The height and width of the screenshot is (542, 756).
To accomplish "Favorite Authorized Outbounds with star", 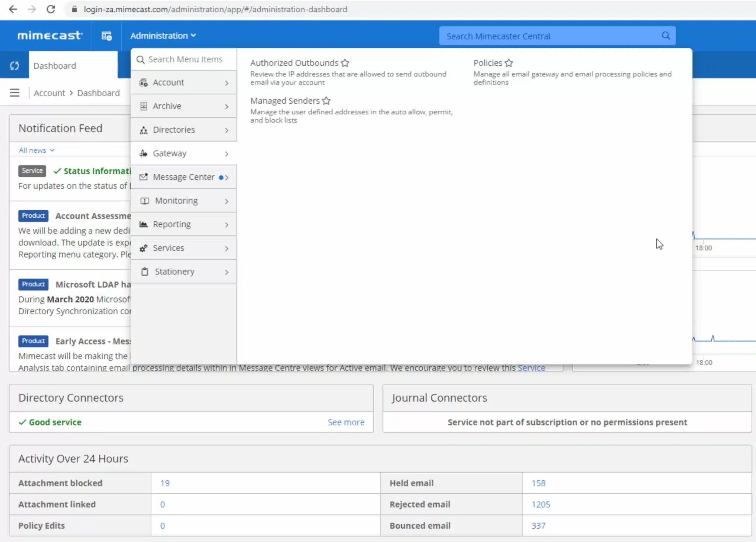I will pos(345,63).
